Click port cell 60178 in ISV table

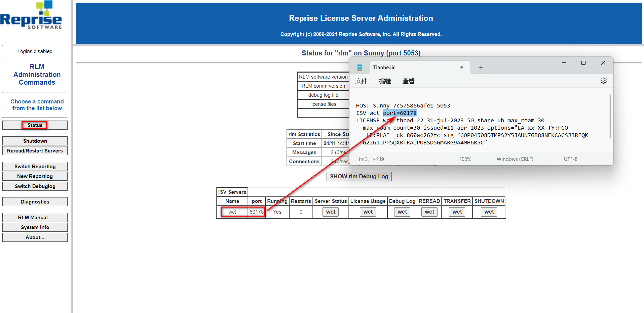click(x=257, y=212)
